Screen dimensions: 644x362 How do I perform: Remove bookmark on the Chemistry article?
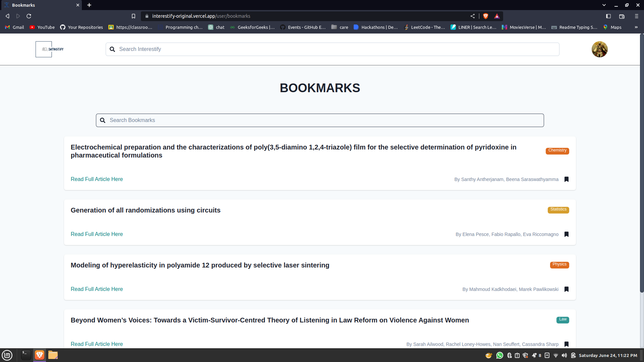click(x=566, y=179)
